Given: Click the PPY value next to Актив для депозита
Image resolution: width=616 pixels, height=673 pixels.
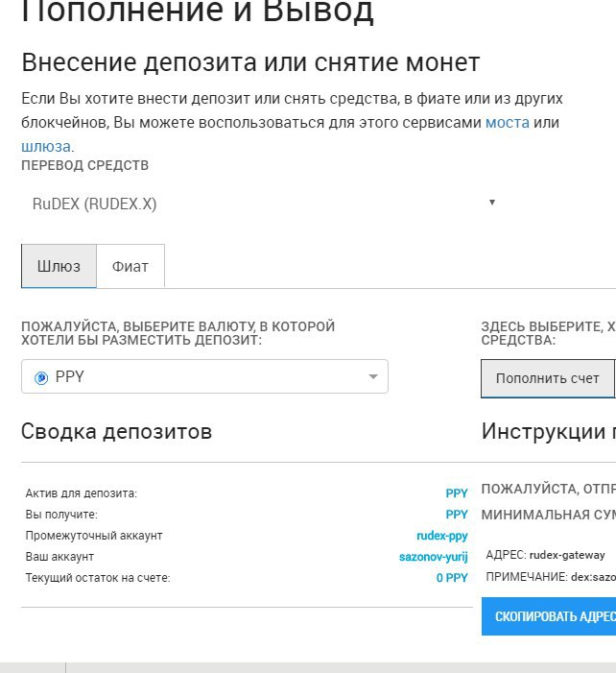Looking at the screenshot, I should (457, 493).
